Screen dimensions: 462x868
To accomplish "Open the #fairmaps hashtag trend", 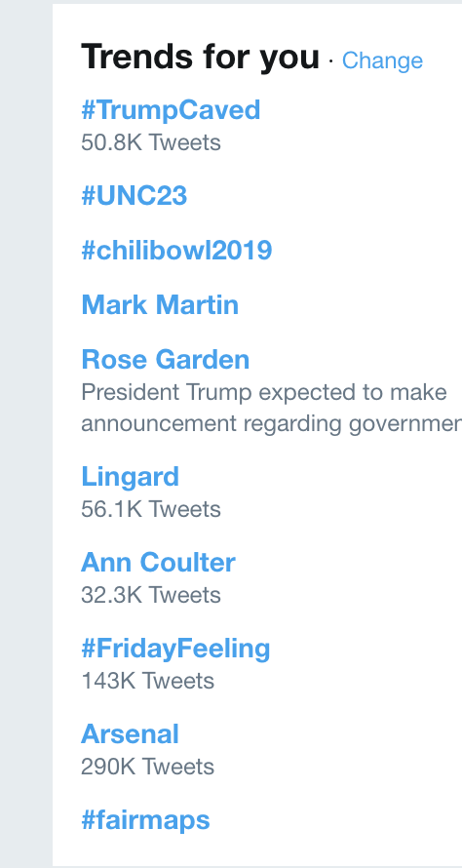I will click(145, 820).
